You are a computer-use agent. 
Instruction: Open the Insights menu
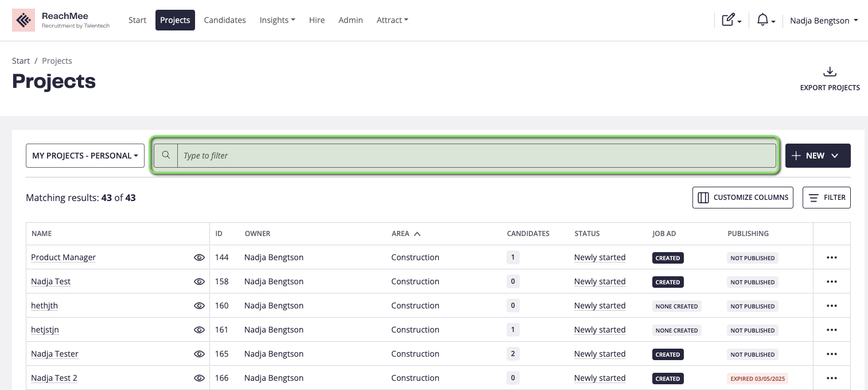(277, 20)
